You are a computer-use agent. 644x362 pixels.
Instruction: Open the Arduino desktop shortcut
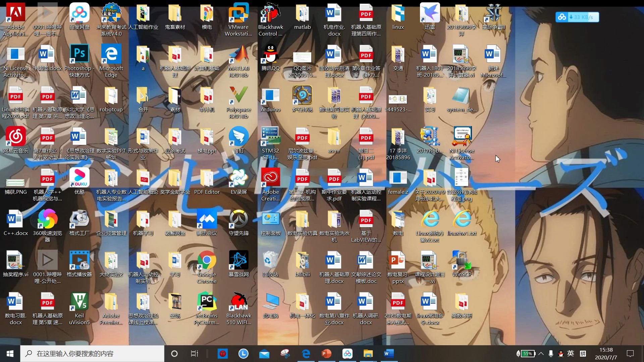click(270, 96)
